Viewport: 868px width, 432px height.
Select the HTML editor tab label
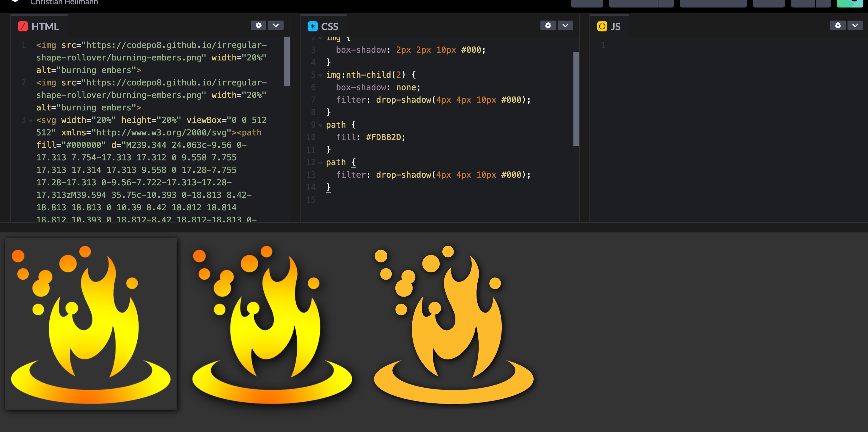45,26
